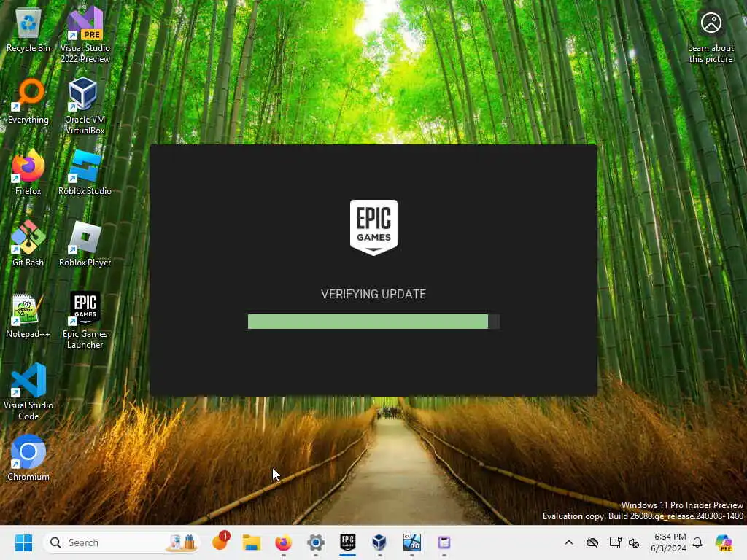Open the notifications bell
The width and height of the screenshot is (747, 560).
[697, 542]
